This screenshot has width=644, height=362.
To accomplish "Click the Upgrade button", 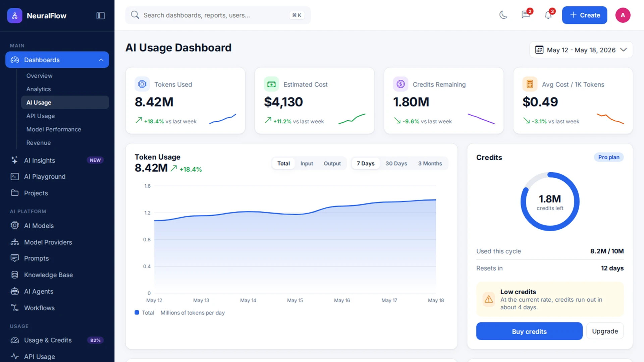I will (x=605, y=331).
